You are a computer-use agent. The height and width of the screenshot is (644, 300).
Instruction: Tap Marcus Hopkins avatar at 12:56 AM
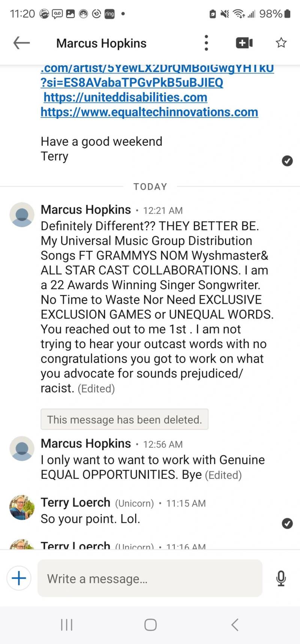click(x=22, y=448)
